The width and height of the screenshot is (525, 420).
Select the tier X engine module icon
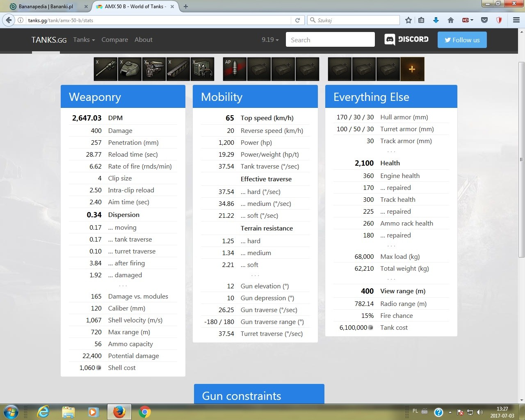click(x=154, y=69)
